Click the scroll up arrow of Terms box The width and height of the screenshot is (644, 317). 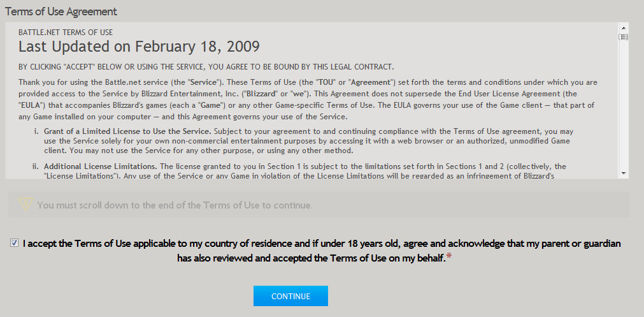(x=624, y=28)
